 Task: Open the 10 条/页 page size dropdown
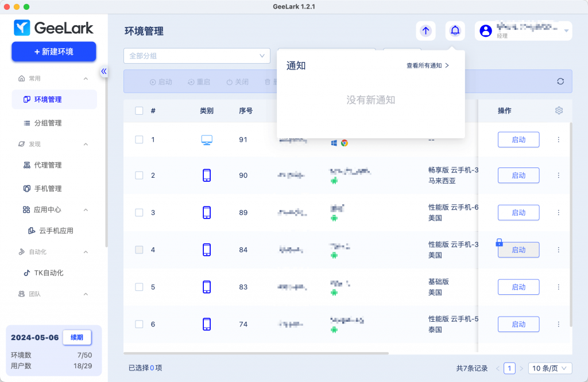pyautogui.click(x=550, y=368)
